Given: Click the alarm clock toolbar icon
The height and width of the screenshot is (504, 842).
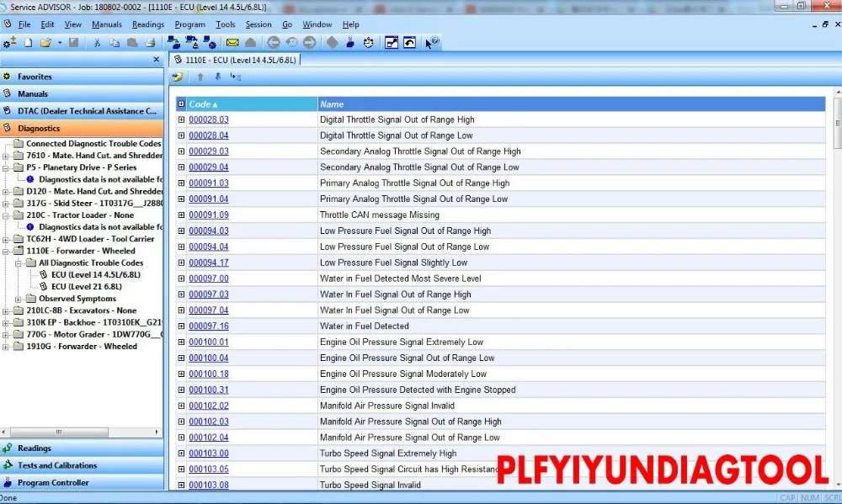Looking at the screenshot, I should (x=369, y=43).
